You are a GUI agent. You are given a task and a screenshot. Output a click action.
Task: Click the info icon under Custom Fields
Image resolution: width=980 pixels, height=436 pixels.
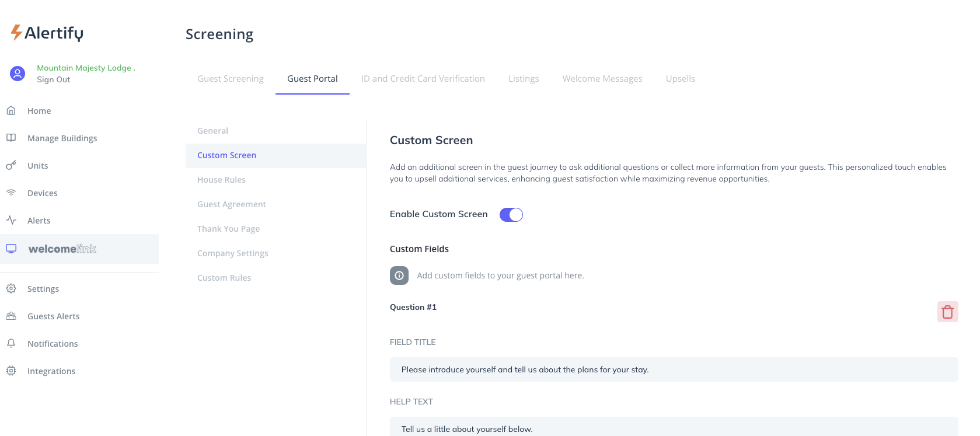point(399,275)
